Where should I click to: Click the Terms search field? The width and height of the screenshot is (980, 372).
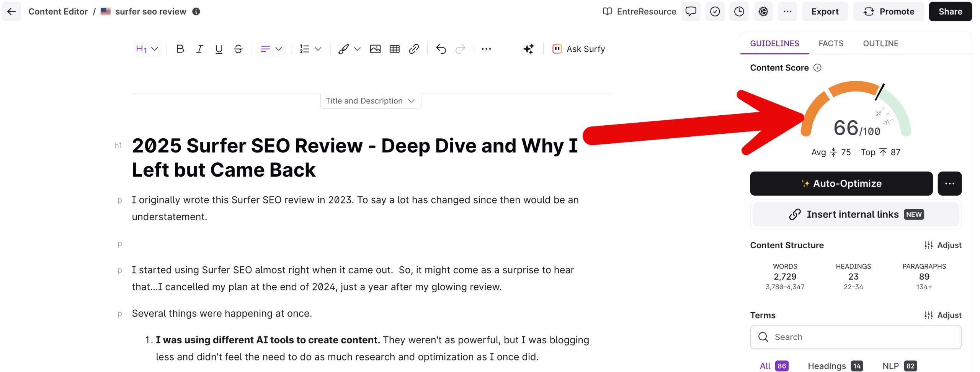[x=856, y=337]
